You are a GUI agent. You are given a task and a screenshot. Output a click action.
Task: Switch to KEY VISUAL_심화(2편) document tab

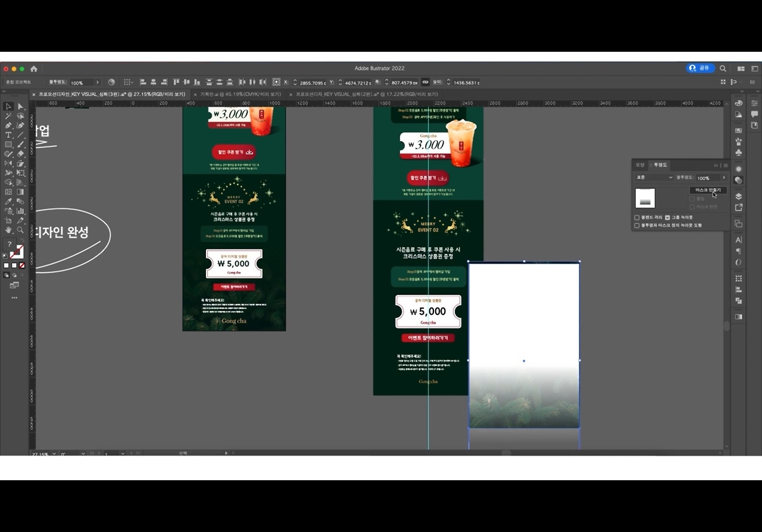click(x=367, y=94)
